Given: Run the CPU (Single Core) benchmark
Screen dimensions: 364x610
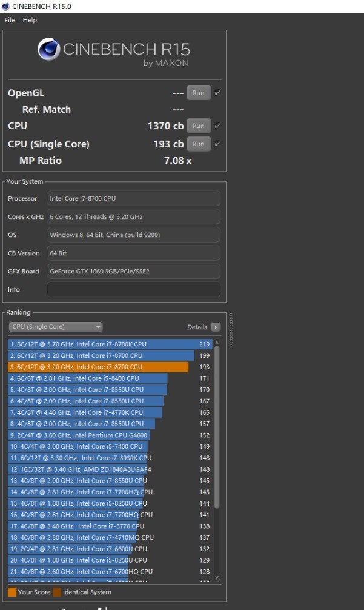Looking at the screenshot, I should pyautogui.click(x=199, y=144).
